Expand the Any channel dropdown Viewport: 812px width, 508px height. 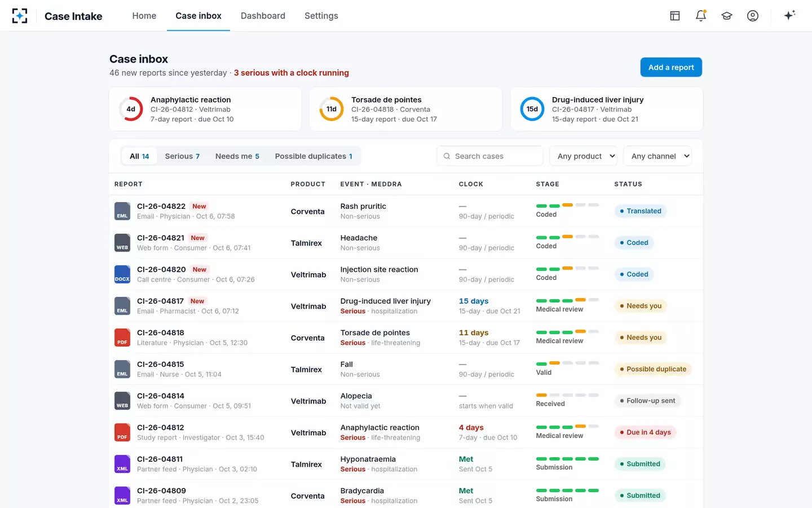point(657,156)
